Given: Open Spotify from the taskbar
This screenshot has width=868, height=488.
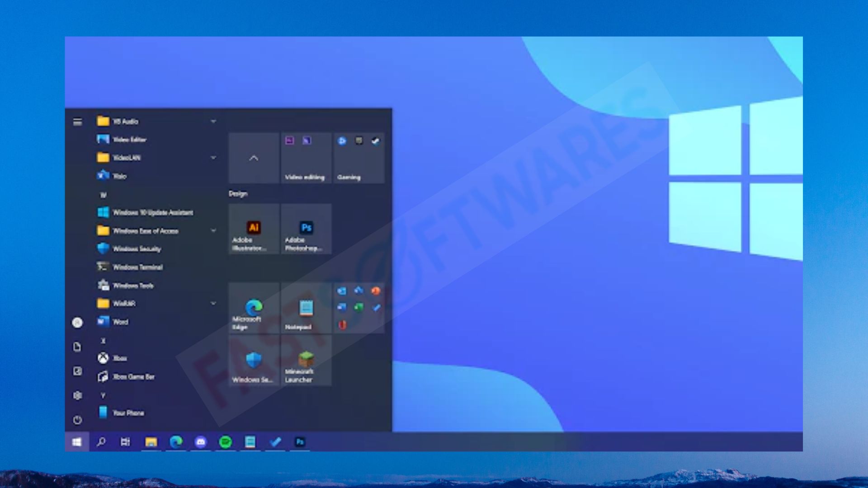Looking at the screenshot, I should pyautogui.click(x=225, y=442).
